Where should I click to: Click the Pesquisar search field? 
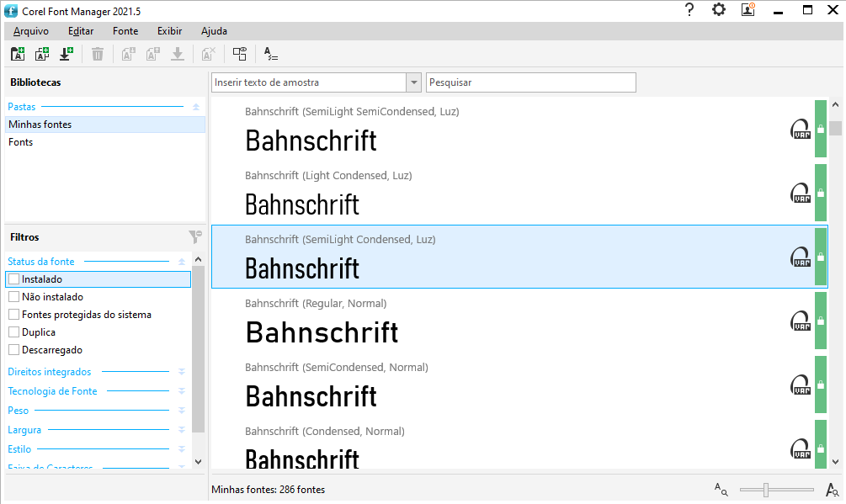coord(531,82)
